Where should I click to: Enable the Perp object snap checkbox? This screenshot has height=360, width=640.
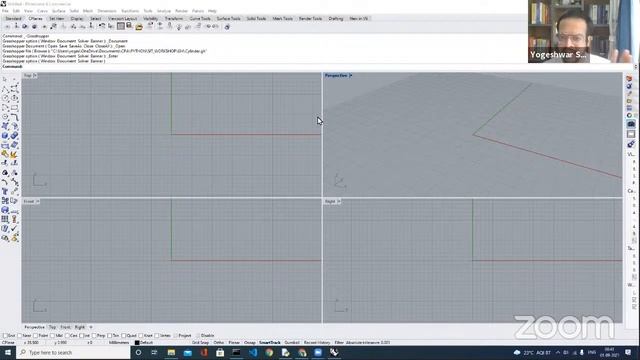[x=94, y=336]
